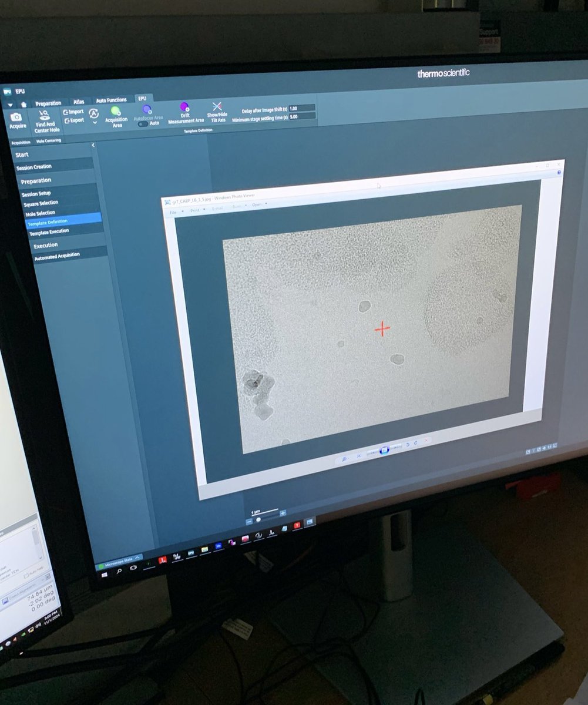
Task: Click the zoom out minus button
Action: pos(250,521)
